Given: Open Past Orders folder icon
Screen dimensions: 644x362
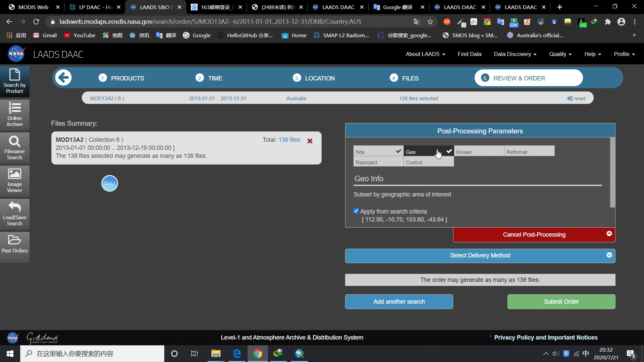Looking at the screenshot, I should [14, 244].
